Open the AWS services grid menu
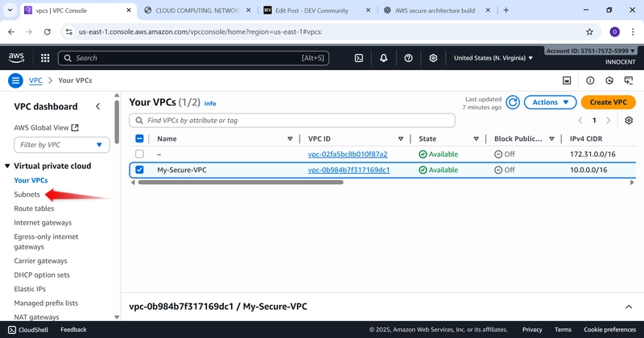The width and height of the screenshot is (644, 338). click(45, 58)
